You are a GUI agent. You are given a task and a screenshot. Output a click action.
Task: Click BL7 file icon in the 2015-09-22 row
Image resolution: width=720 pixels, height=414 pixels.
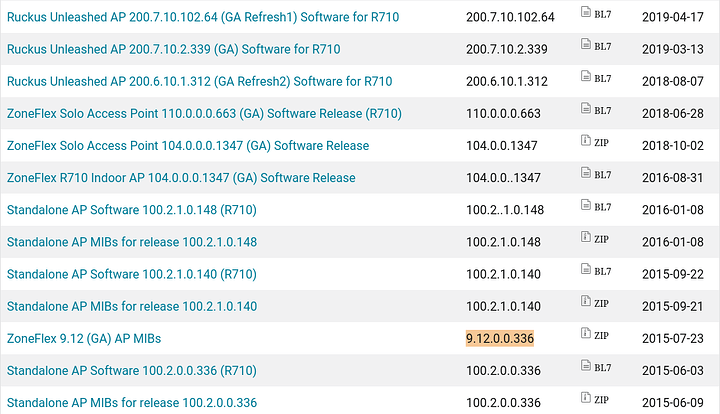click(585, 269)
